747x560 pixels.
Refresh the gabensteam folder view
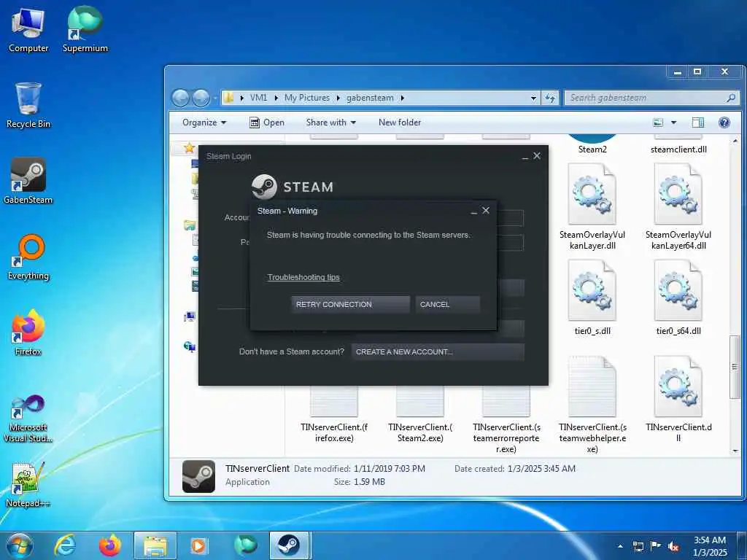tap(550, 98)
